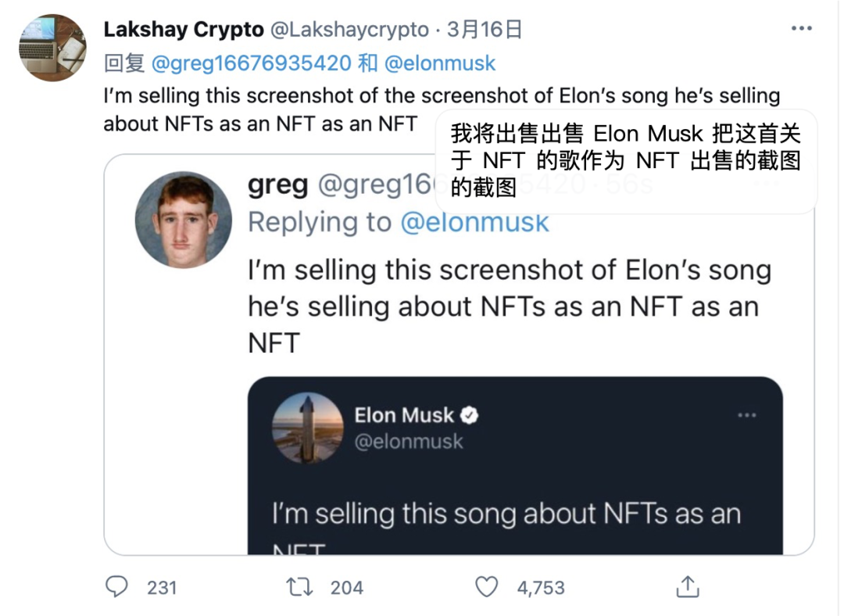Click the 204 retweets count
Screen dimensions: 844x616
point(346,587)
